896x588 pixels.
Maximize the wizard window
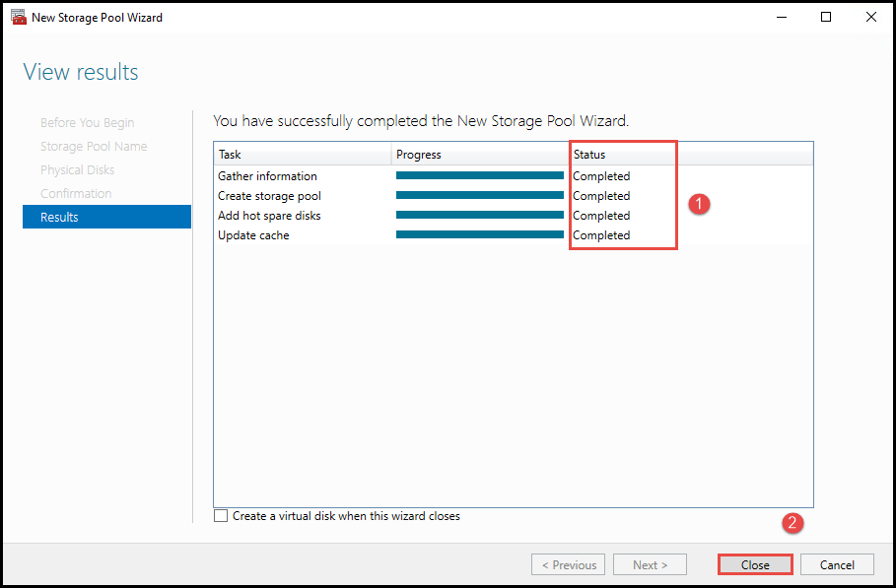click(826, 18)
